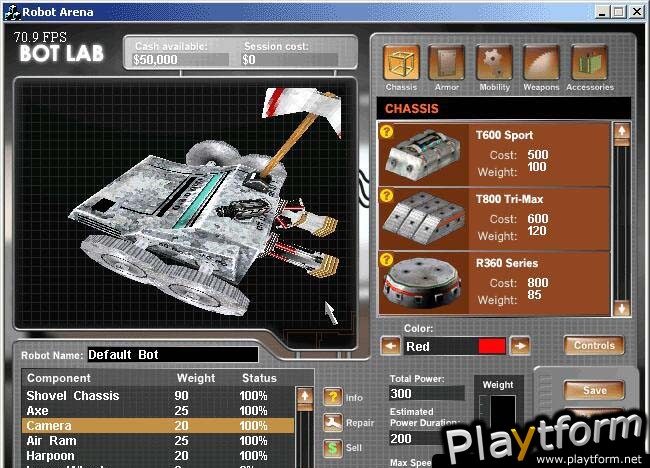Open the Weapons category icon
The image size is (650, 468).
coord(541,63)
